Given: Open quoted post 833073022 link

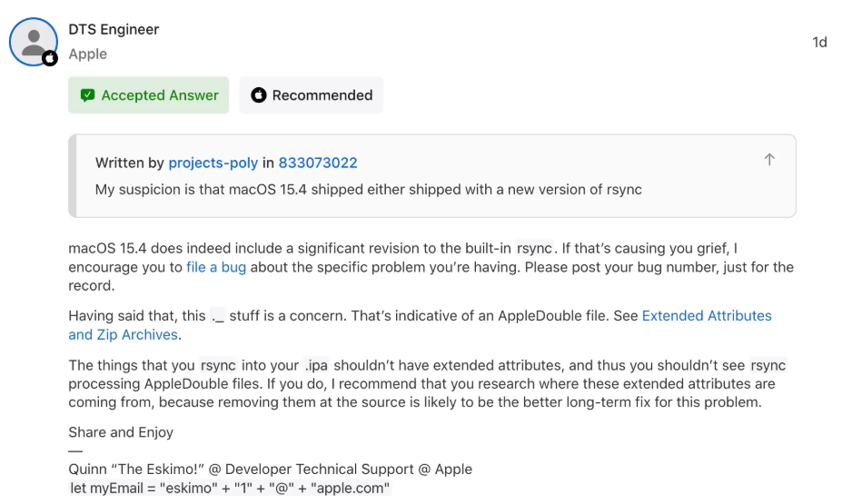Looking at the screenshot, I should tap(318, 163).
